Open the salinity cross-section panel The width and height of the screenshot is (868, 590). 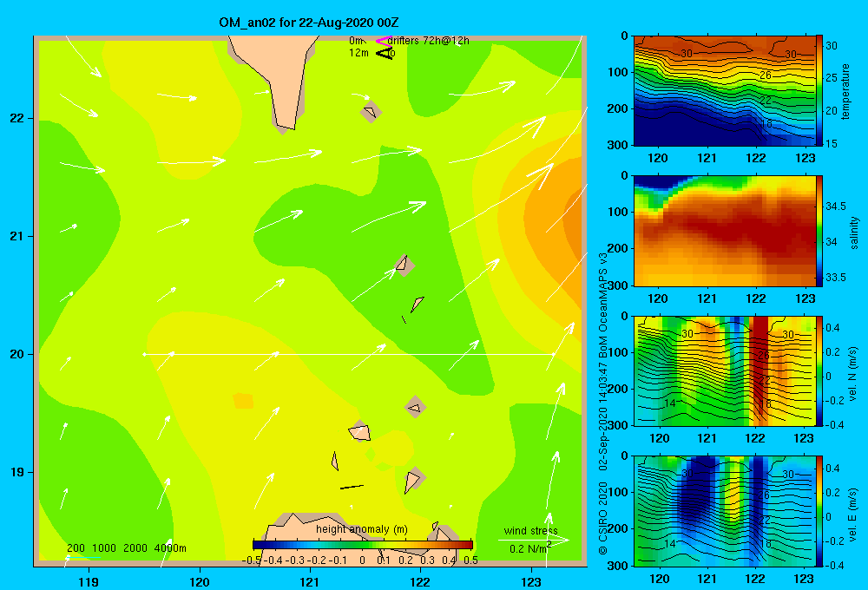pyautogui.click(x=724, y=231)
